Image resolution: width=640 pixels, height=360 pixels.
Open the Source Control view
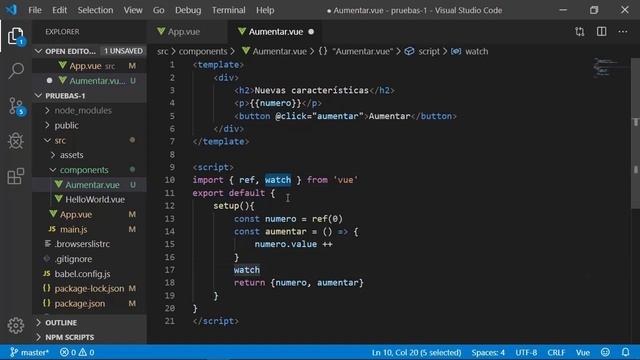16,106
